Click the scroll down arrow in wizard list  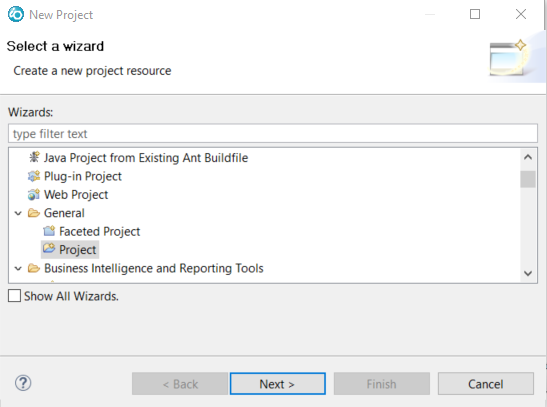[528, 273]
